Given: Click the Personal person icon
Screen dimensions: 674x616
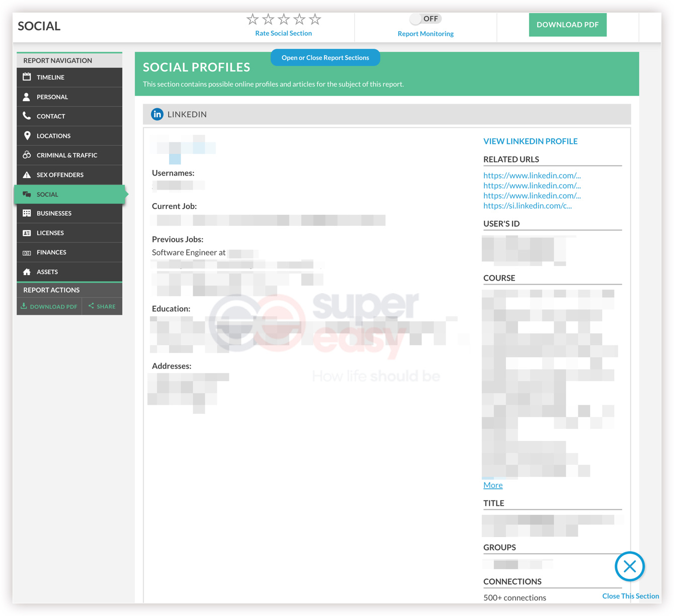Looking at the screenshot, I should [27, 97].
